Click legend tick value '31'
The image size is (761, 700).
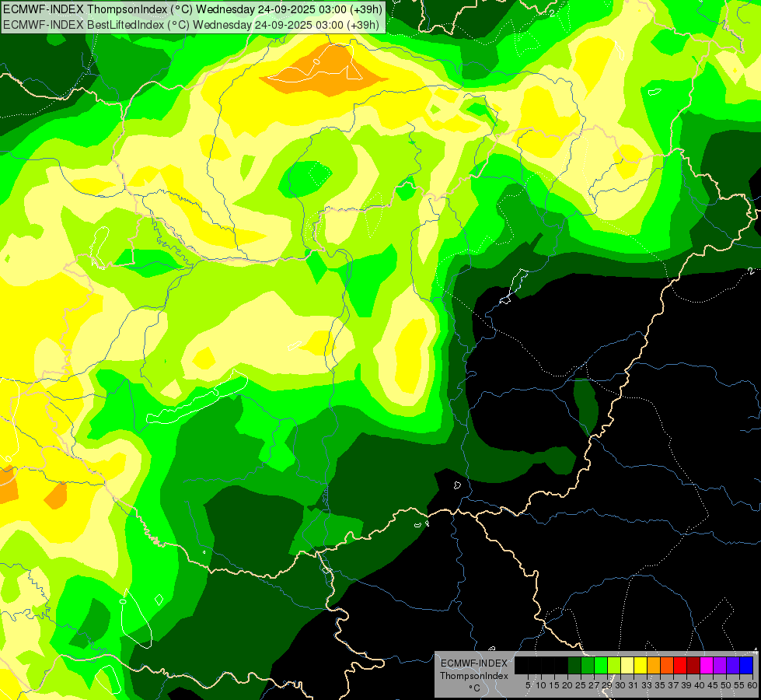pyautogui.click(x=634, y=685)
